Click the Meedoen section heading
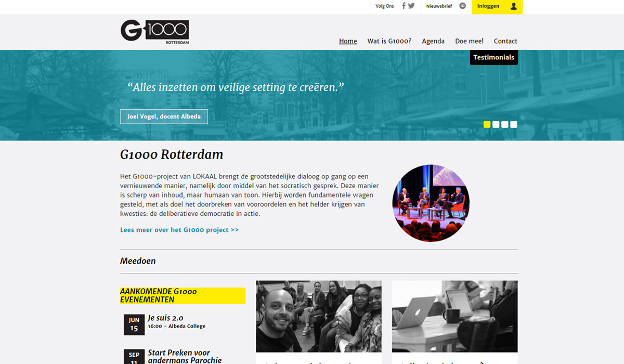The height and width of the screenshot is (364, 624). tap(138, 261)
